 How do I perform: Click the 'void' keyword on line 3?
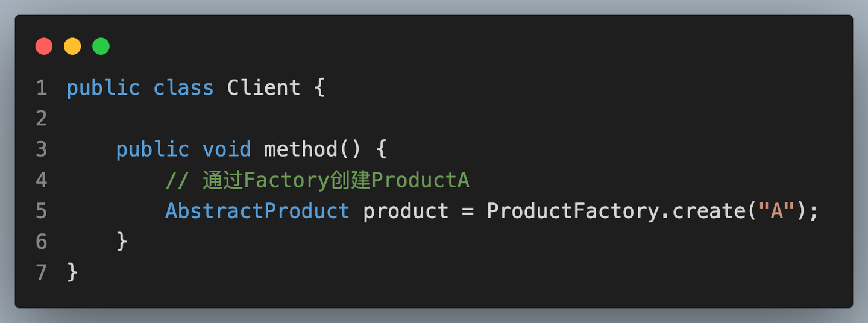pyautogui.click(x=227, y=149)
